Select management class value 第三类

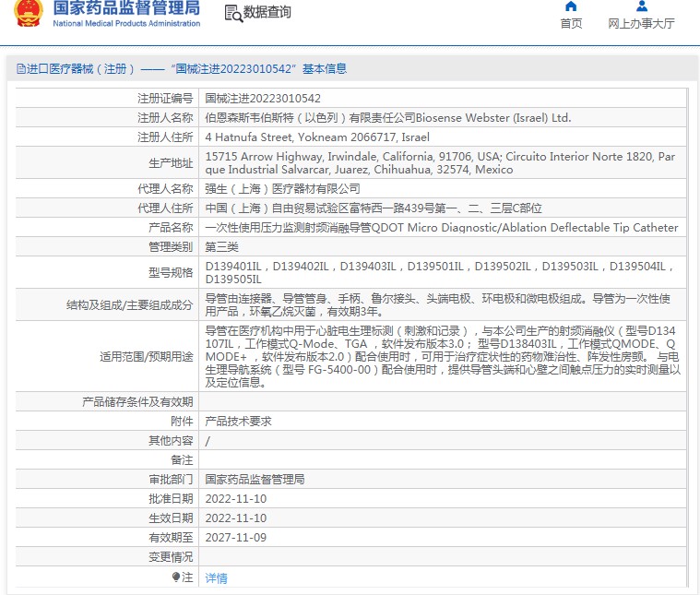pos(221,247)
